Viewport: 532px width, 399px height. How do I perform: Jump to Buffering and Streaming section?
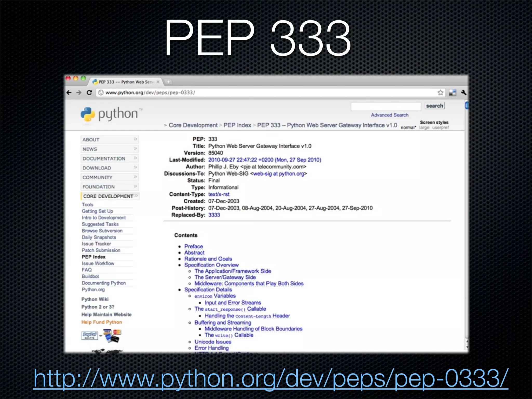(x=223, y=322)
